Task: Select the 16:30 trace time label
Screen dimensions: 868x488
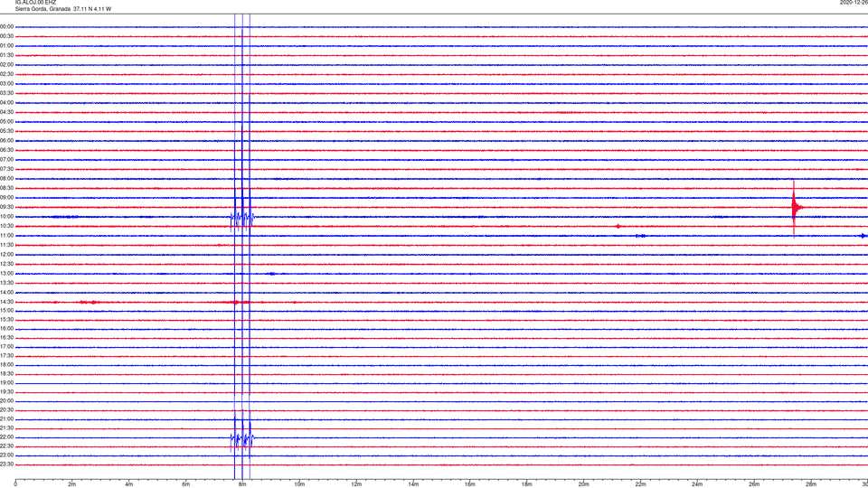Action: 6,337
